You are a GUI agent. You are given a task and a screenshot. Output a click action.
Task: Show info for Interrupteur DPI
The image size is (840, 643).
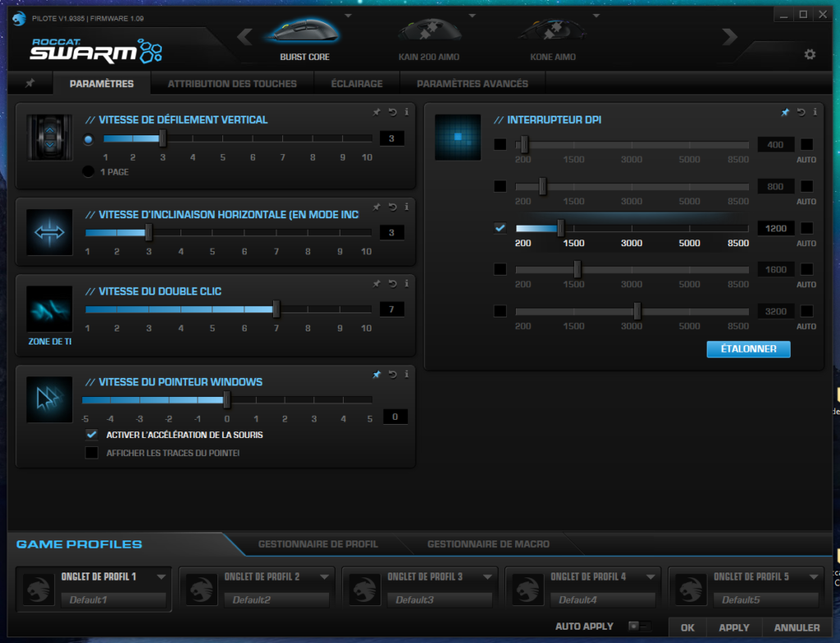[815, 112]
